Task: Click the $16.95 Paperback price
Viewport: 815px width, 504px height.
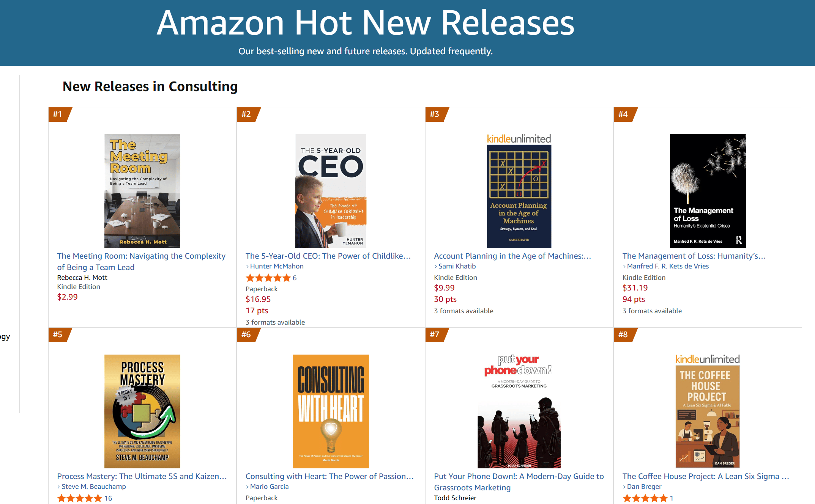Action: pos(258,299)
